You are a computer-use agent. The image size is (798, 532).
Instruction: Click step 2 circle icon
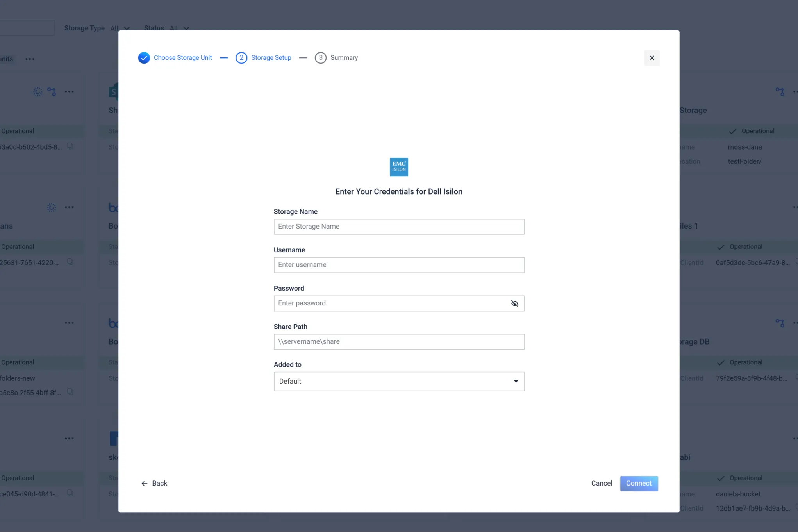coord(241,58)
